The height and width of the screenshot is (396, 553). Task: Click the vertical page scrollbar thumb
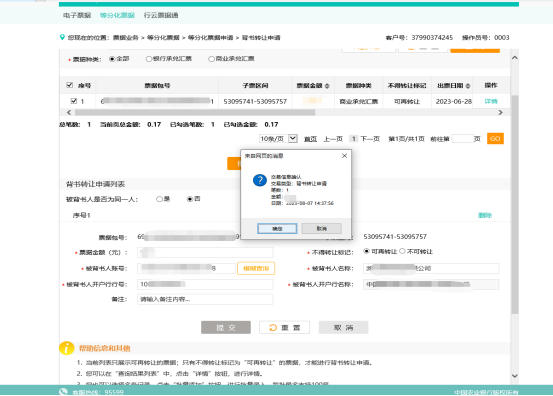click(515, 205)
